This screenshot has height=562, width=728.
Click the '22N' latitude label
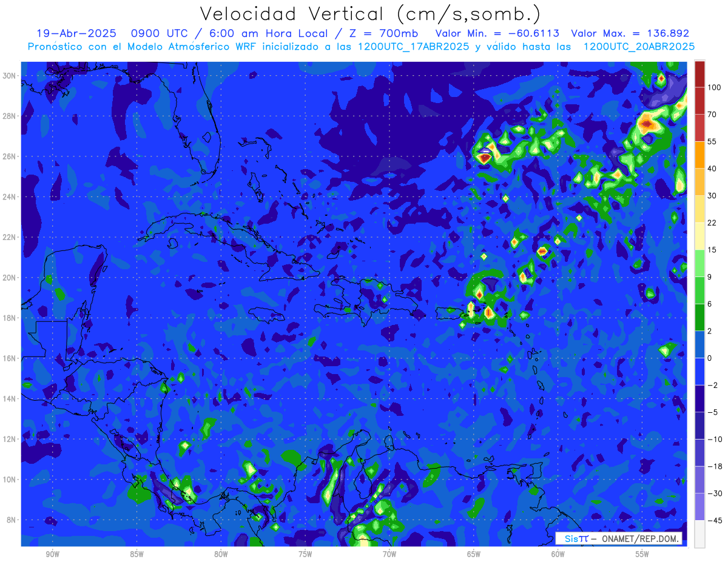(x=9, y=237)
